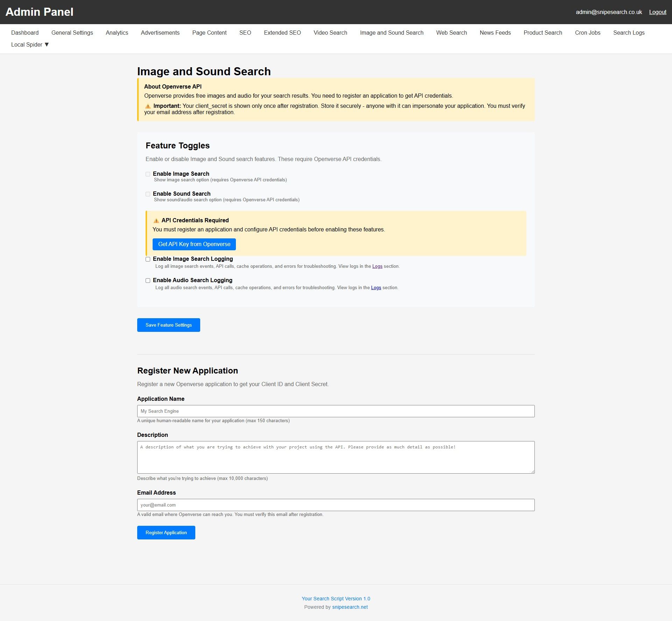Viewport: 672px width, 621px height.
Task: Go to Video Search section
Action: tap(330, 33)
